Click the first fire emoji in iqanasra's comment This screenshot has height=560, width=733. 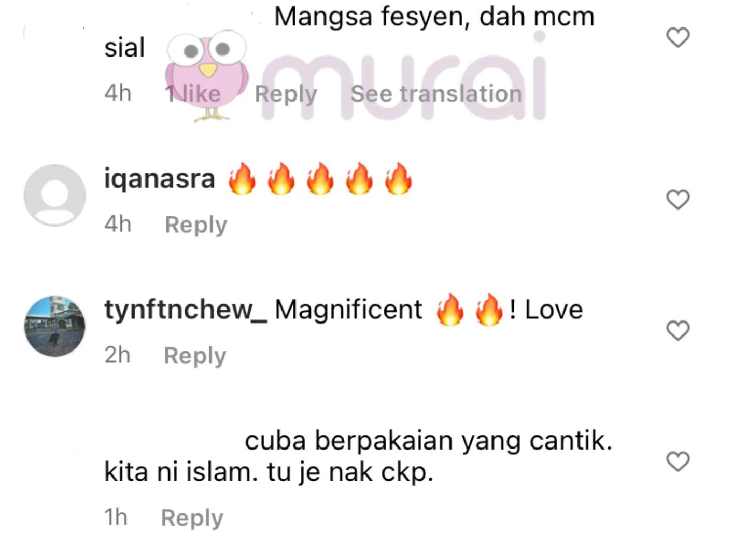(242, 179)
